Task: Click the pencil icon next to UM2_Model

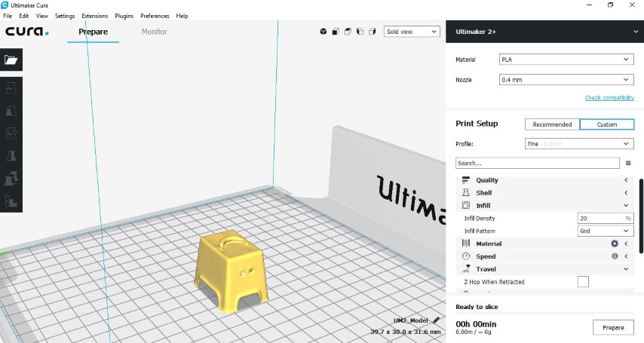Action: click(x=436, y=320)
